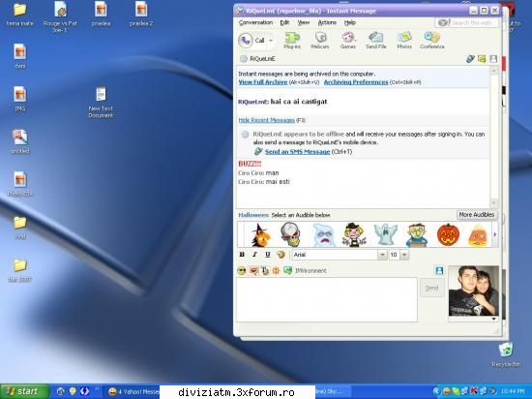Viewport: 532px width, 399px height.
Task: Play the witch Halloween audible
Action: [x=260, y=234]
